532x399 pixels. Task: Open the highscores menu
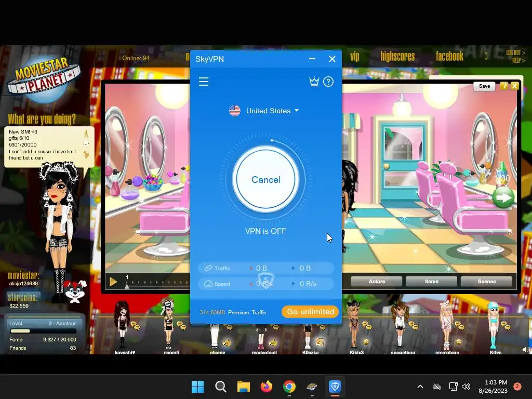coord(397,56)
